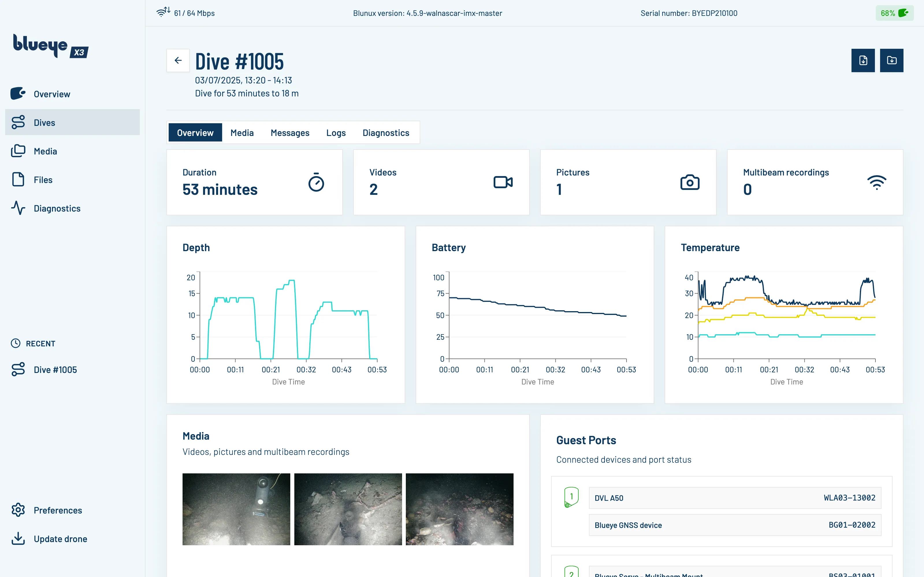924x577 pixels.
Task: Open Media in the sidebar
Action: tap(72, 151)
